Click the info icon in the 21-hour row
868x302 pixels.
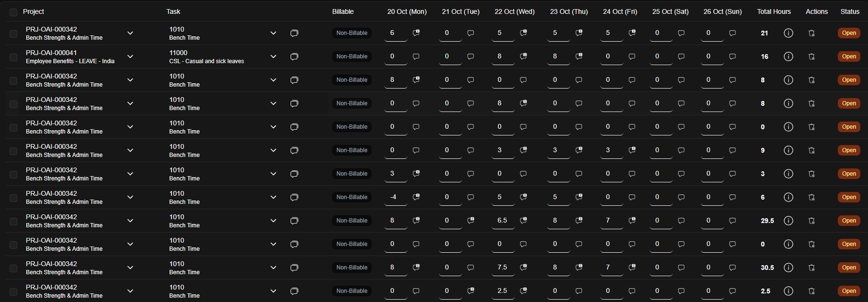click(x=788, y=33)
